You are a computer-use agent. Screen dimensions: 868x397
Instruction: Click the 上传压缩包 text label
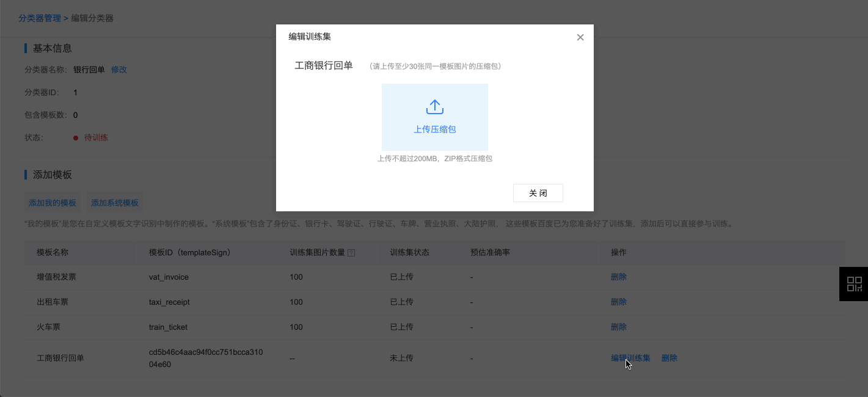pyautogui.click(x=434, y=129)
